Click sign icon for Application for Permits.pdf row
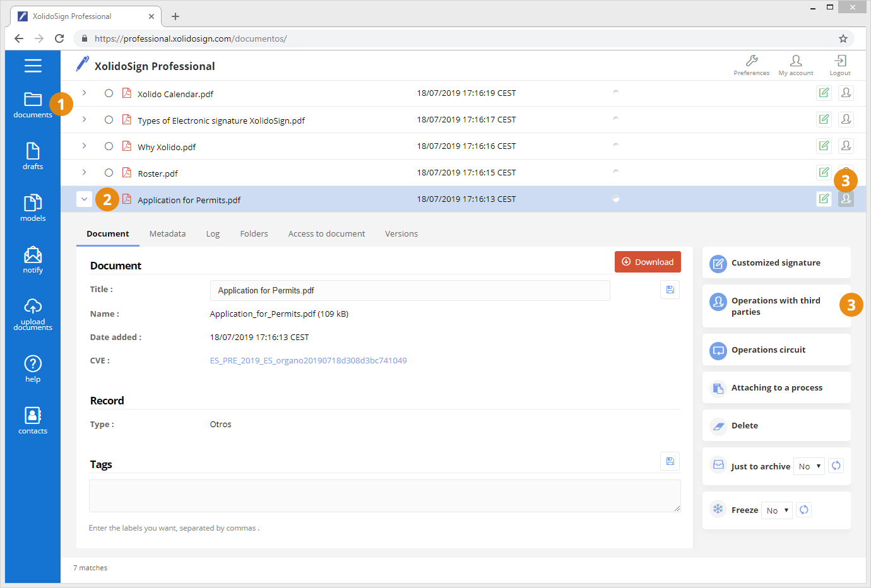This screenshot has width=871, height=588. pyautogui.click(x=824, y=199)
